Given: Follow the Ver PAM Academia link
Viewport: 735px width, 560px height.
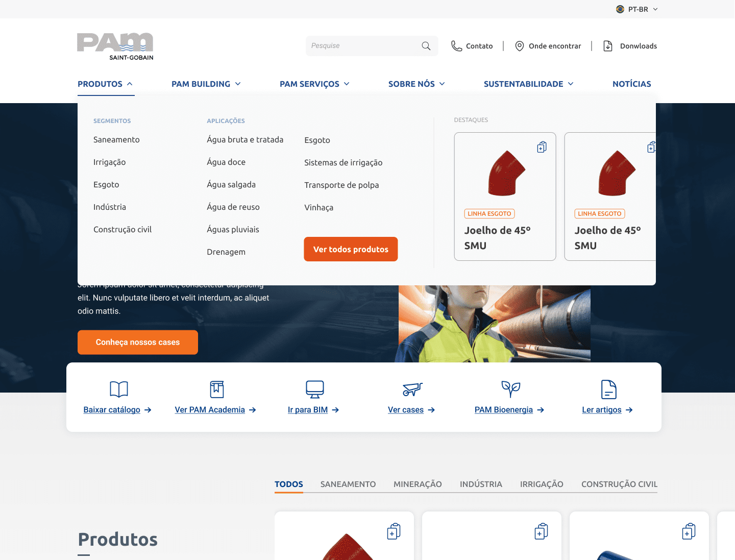Looking at the screenshot, I should (215, 409).
